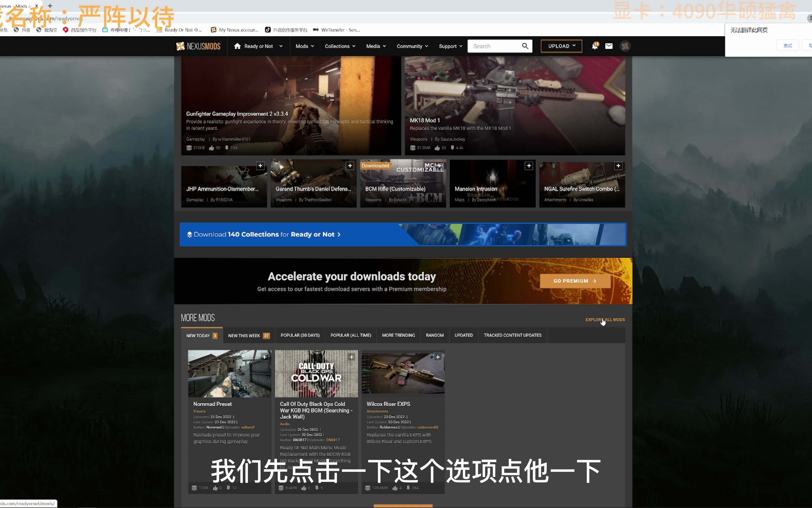Expand the Mods menu

[x=304, y=46]
